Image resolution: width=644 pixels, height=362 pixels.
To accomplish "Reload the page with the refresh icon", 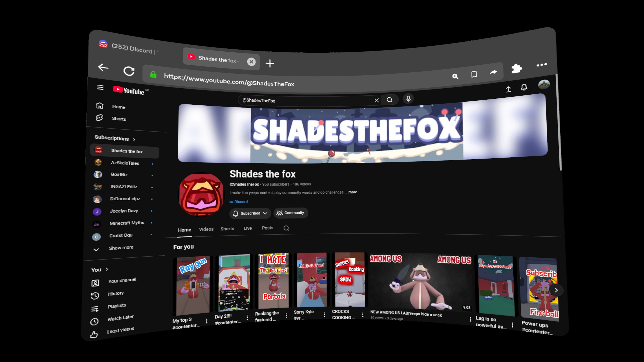I will point(129,71).
